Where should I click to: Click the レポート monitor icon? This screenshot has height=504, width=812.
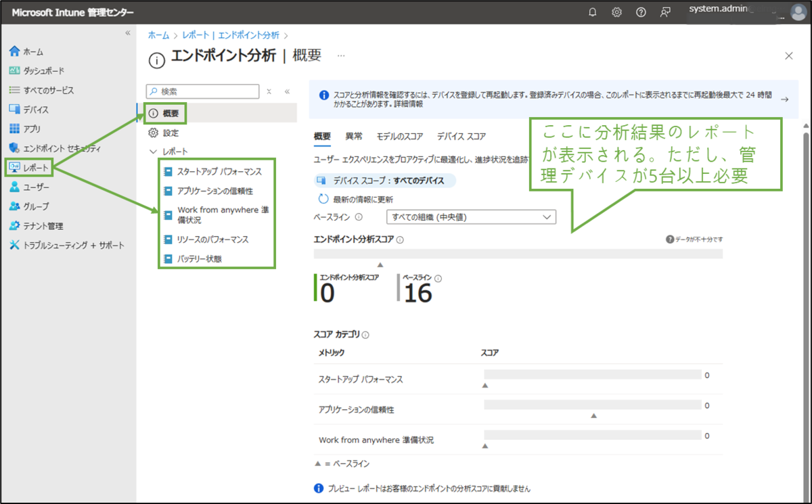pos(15,167)
